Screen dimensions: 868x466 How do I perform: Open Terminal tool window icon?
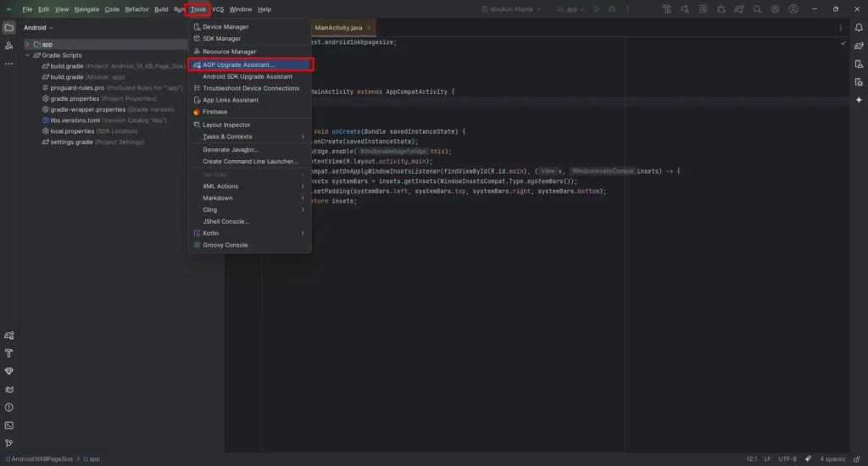[x=8, y=425]
